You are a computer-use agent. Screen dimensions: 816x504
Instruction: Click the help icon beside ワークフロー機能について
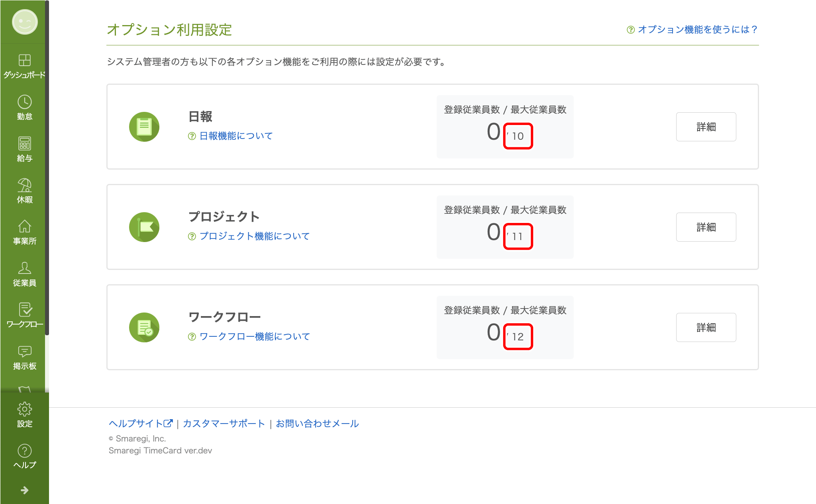click(x=192, y=337)
